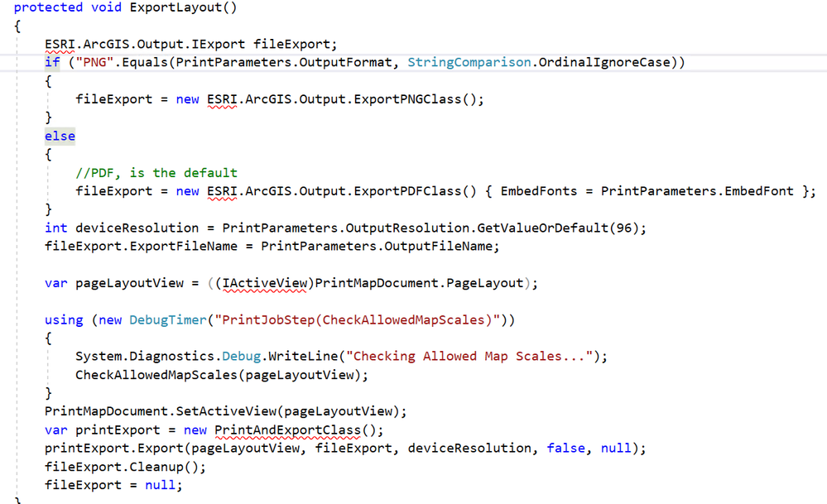
Task: Click GetValueOrDefault(96) method call
Action: pyautogui.click(x=555, y=228)
